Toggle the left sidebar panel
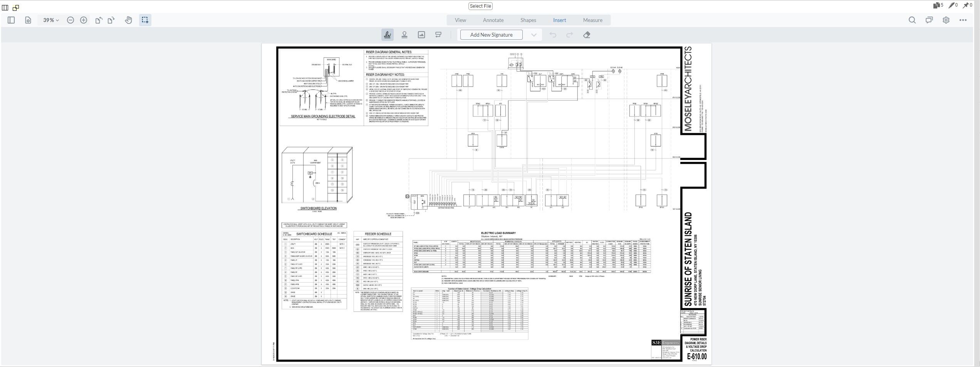 pos(11,20)
